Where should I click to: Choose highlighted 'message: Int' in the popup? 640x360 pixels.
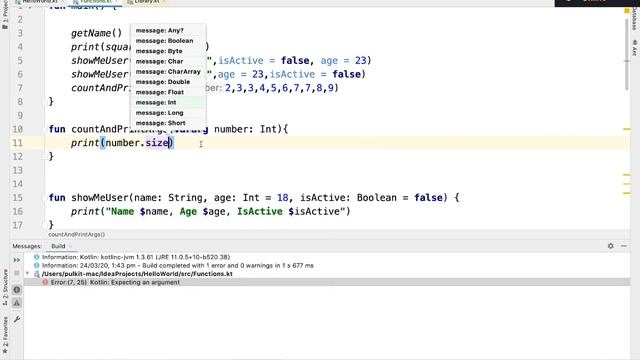[x=168, y=102]
